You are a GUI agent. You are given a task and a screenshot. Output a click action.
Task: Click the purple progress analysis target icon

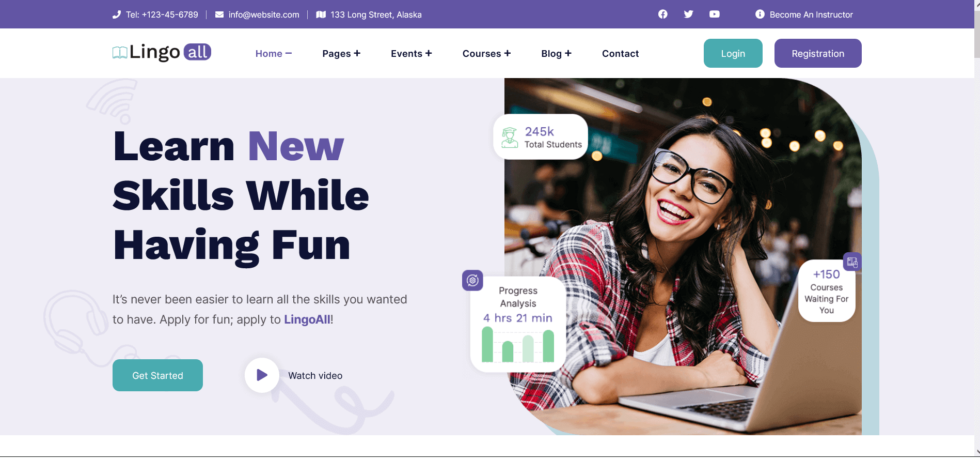[472, 281]
